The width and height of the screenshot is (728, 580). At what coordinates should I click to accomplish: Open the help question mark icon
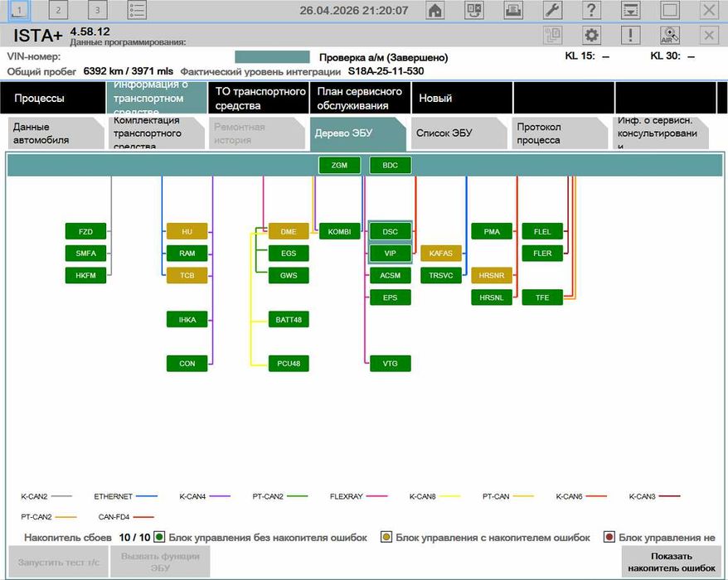[591, 10]
